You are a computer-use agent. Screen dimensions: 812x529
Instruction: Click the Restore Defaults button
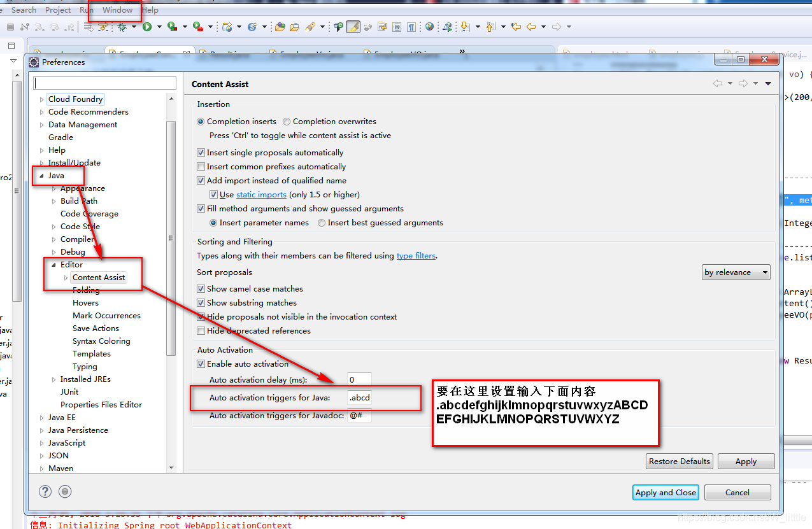click(x=680, y=462)
